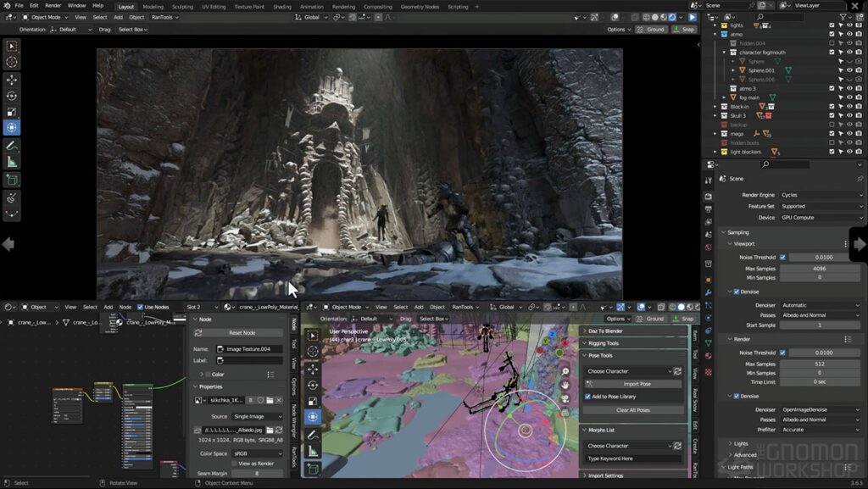The height and width of the screenshot is (489, 868).
Task: Open the Prefilter Accurate dropdown
Action: tap(821, 430)
